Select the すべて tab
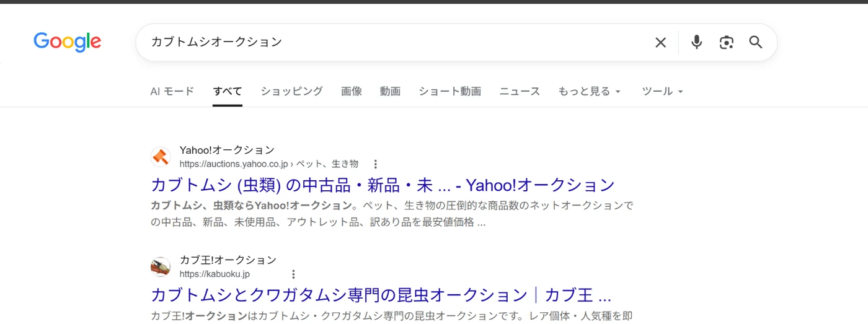 228,91
